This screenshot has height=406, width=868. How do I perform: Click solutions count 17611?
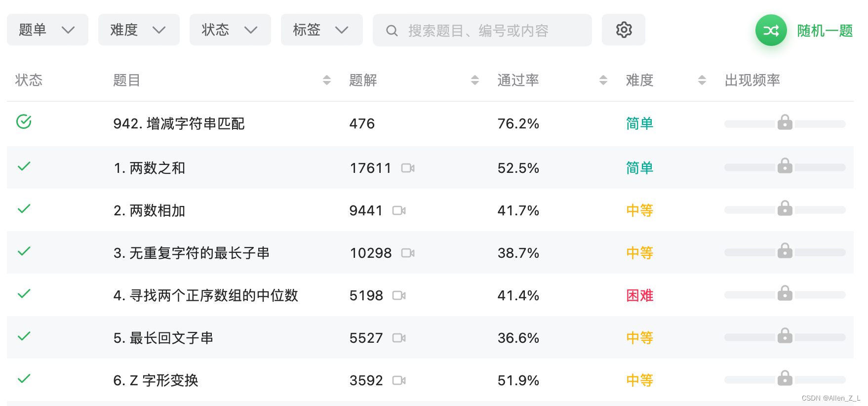pos(370,168)
